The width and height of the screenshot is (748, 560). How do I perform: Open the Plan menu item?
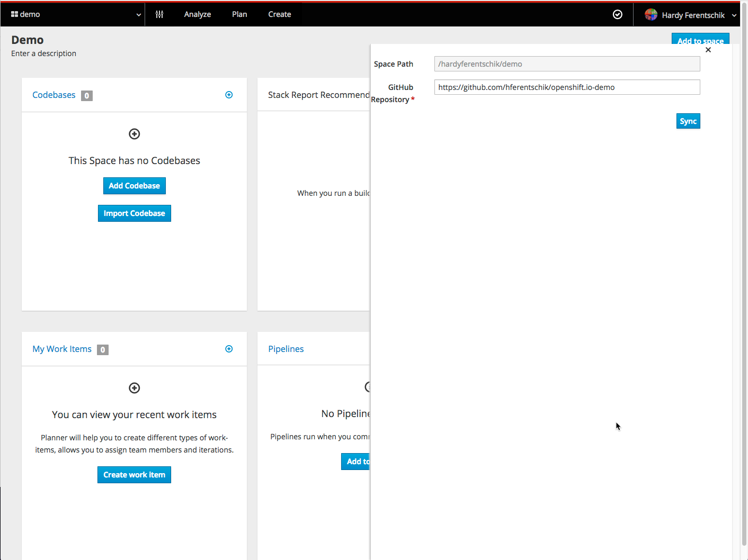pyautogui.click(x=239, y=14)
